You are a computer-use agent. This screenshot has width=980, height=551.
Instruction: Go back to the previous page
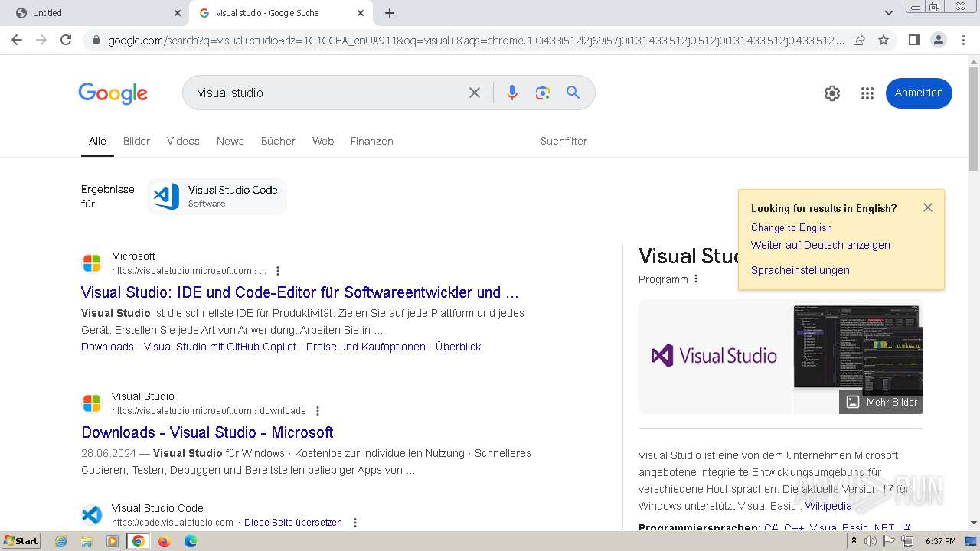coord(17,40)
